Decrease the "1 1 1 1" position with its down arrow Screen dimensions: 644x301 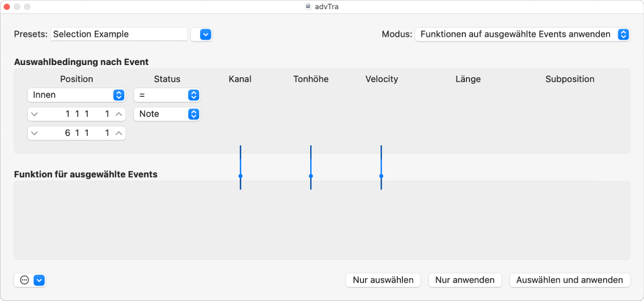click(x=34, y=114)
